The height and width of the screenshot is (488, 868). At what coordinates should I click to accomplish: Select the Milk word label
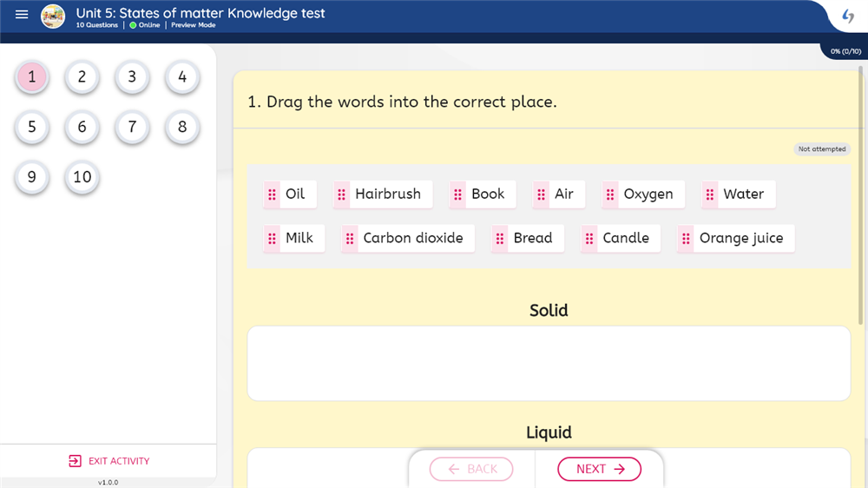[299, 238]
